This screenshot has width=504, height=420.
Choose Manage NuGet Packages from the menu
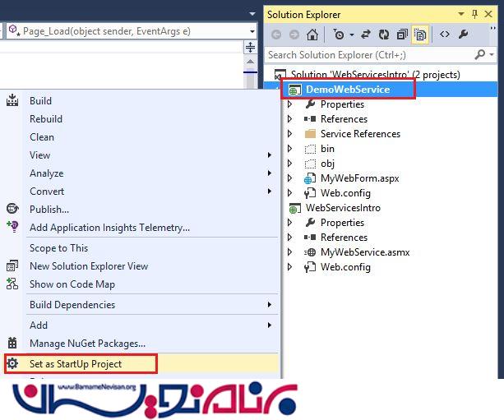pyautogui.click(x=87, y=344)
